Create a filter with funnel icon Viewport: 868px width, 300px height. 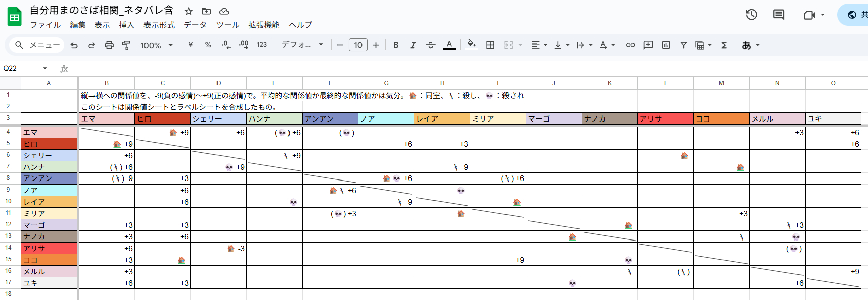pyautogui.click(x=683, y=45)
